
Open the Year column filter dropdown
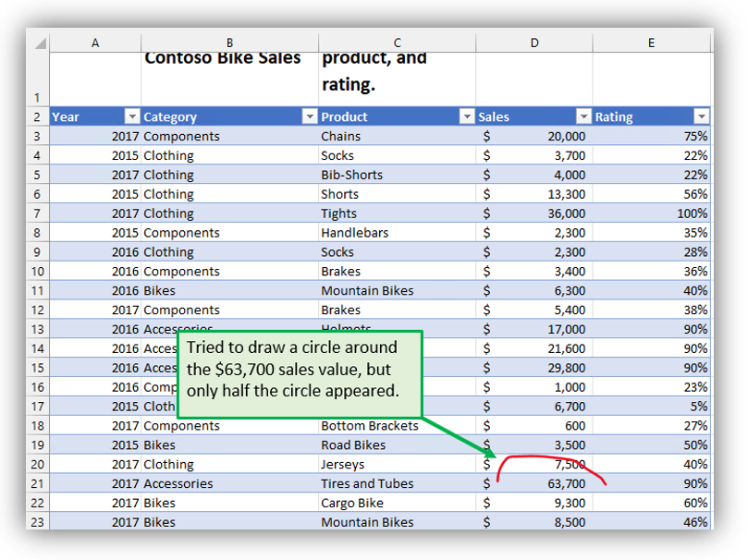click(131, 116)
